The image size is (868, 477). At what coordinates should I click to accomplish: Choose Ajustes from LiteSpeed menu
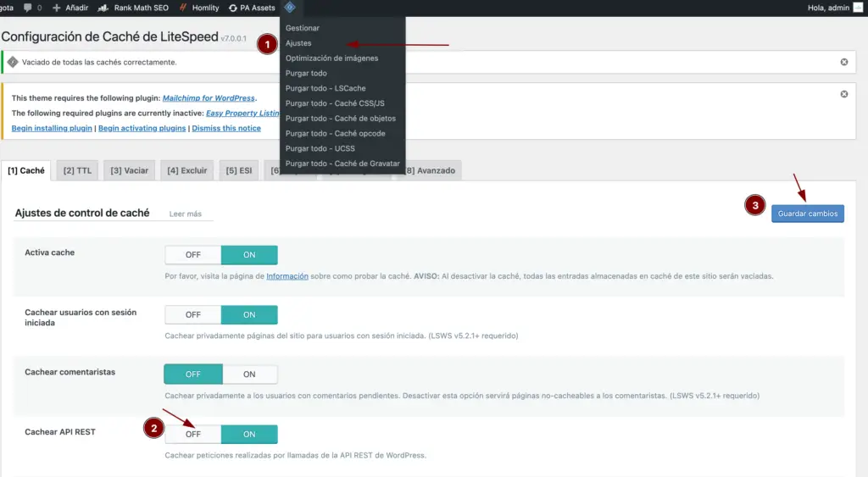tap(298, 42)
